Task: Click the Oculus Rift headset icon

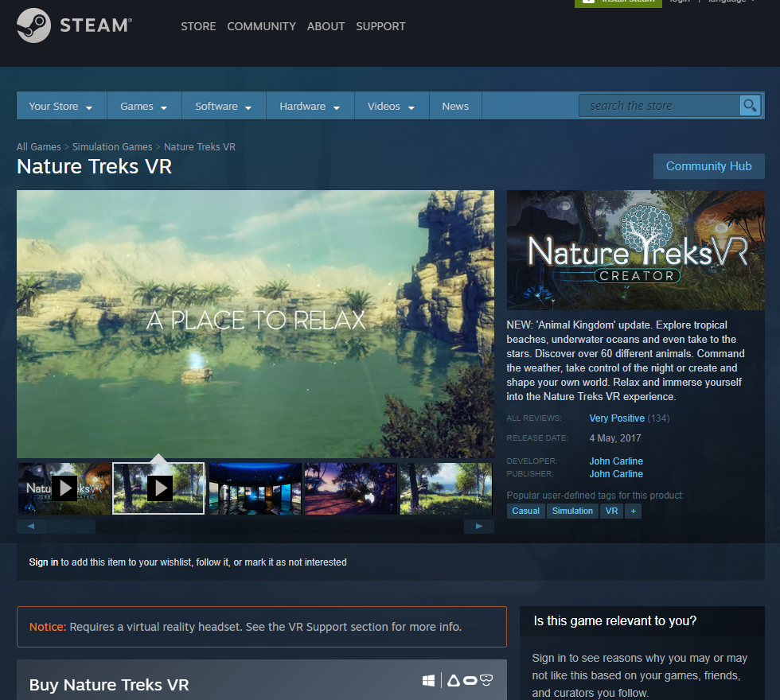Action: coord(470,681)
